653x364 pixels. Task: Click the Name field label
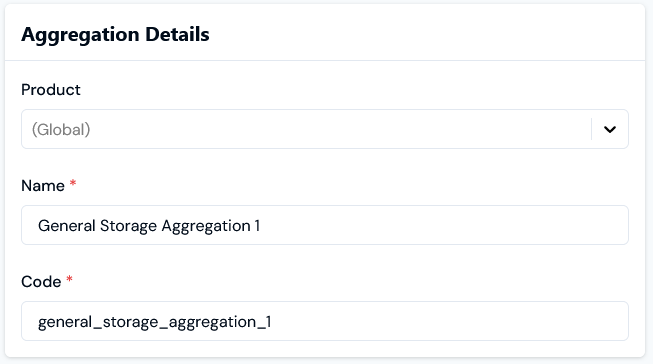pos(43,186)
